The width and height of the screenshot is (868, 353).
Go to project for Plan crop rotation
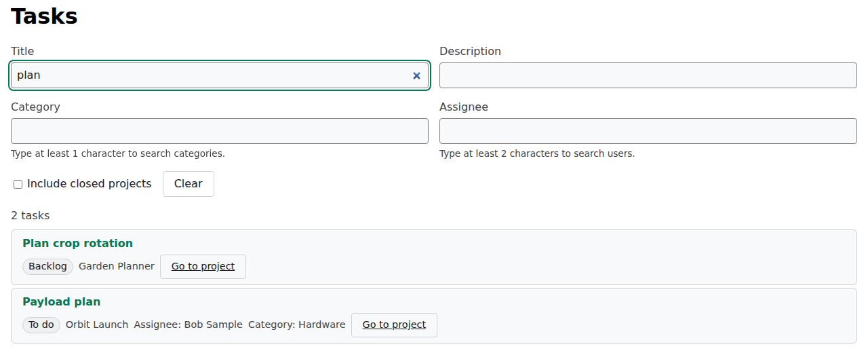(203, 266)
